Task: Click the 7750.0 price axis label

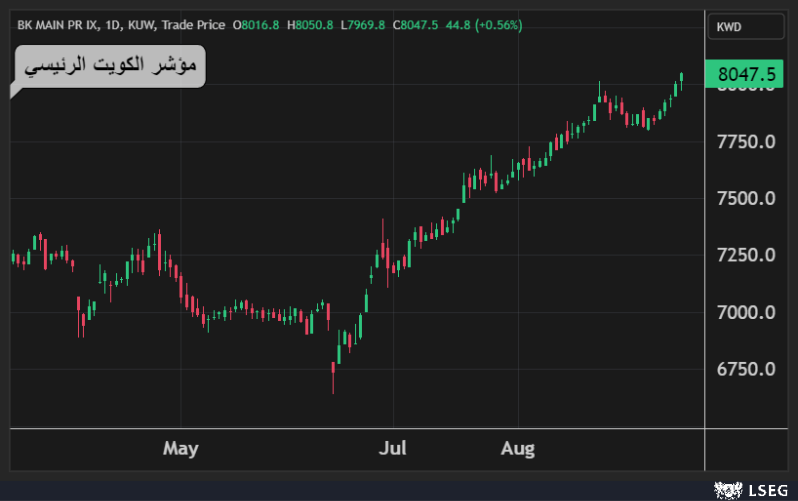Action: click(x=746, y=142)
